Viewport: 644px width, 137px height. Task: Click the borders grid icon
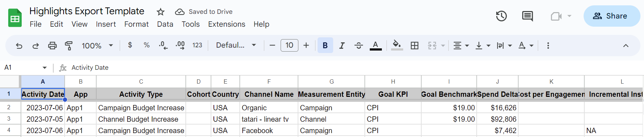tap(415, 46)
